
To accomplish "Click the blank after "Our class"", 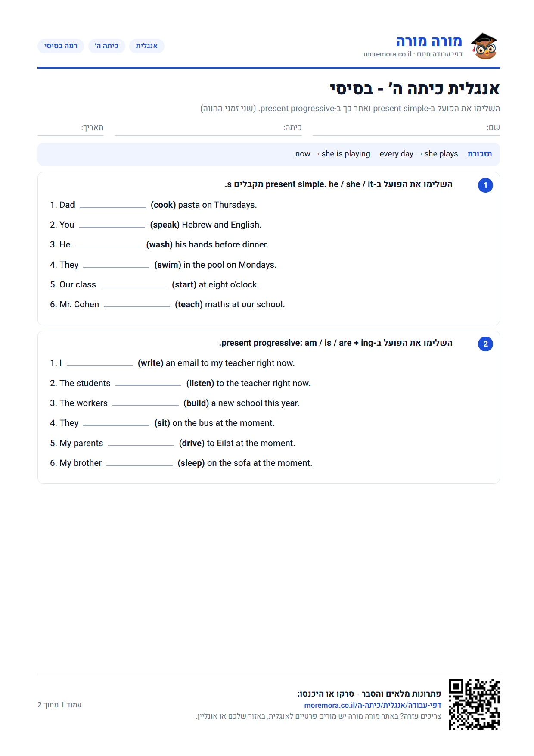I will [134, 285].
